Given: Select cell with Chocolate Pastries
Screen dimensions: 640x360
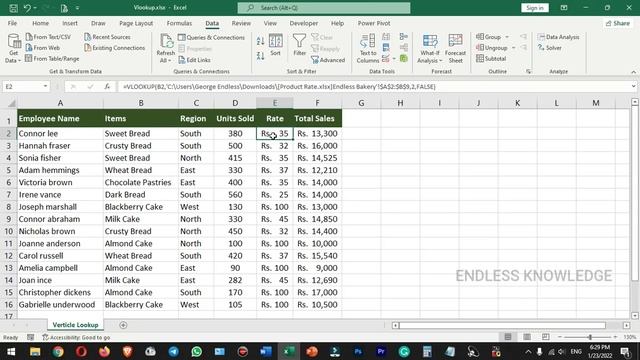Looking at the screenshot, I should [140, 182].
